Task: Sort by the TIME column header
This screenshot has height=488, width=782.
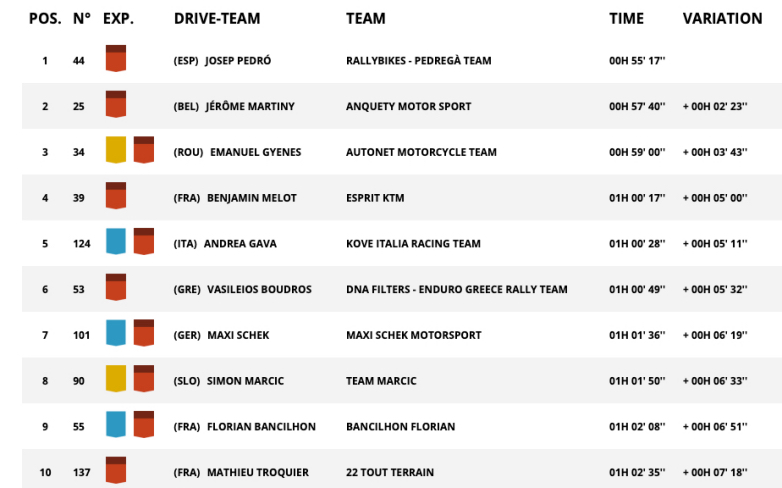Action: point(626,18)
